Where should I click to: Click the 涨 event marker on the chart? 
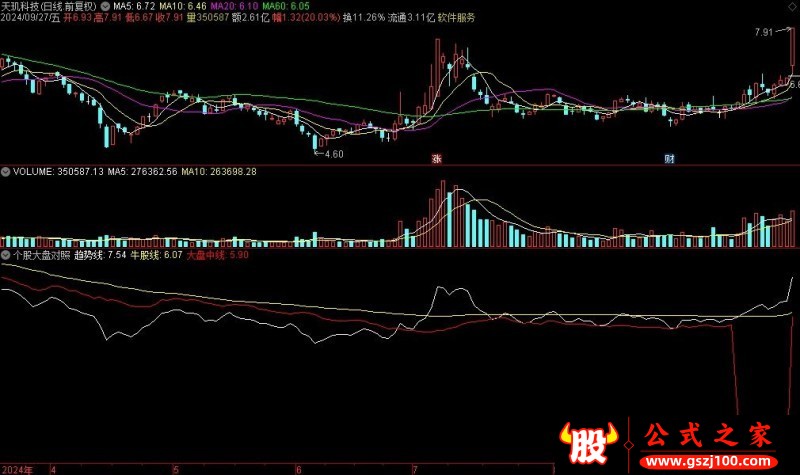point(437,159)
